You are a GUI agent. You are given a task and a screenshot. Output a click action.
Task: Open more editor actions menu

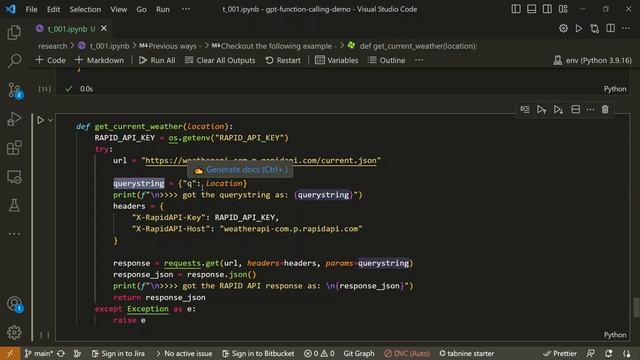(626, 28)
